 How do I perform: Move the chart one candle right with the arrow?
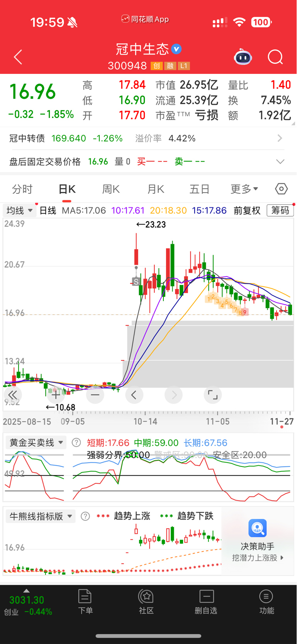coord(173,395)
